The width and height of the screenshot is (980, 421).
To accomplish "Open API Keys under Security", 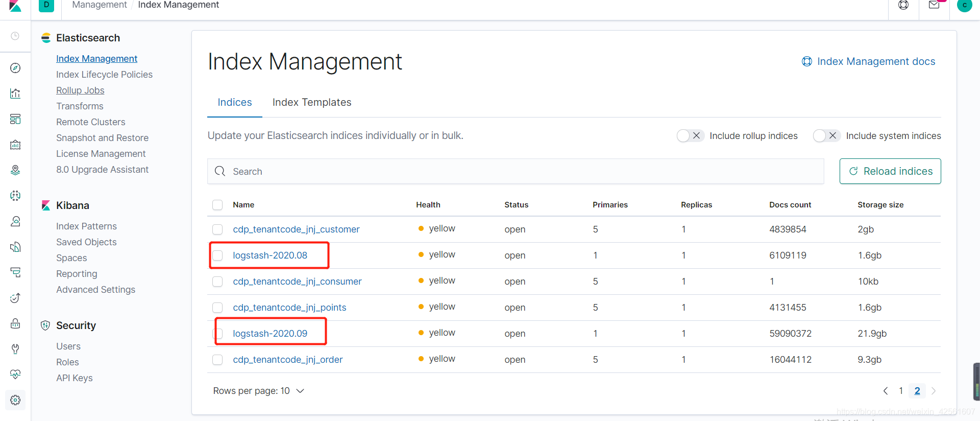I will (75, 378).
